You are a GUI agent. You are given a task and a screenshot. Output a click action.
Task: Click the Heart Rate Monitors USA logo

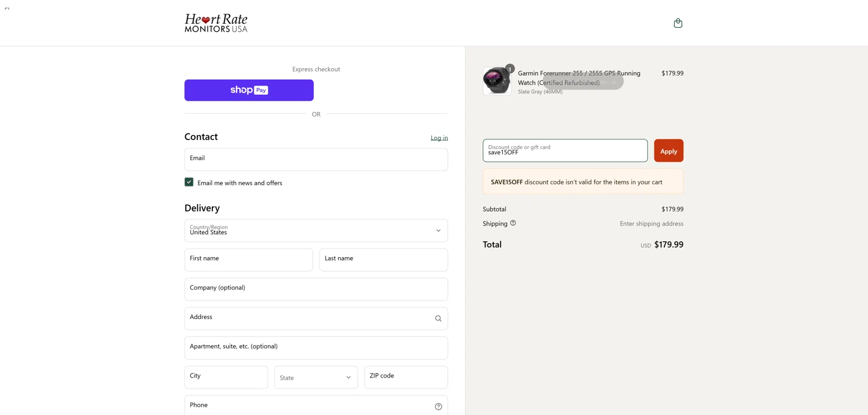pos(216,23)
